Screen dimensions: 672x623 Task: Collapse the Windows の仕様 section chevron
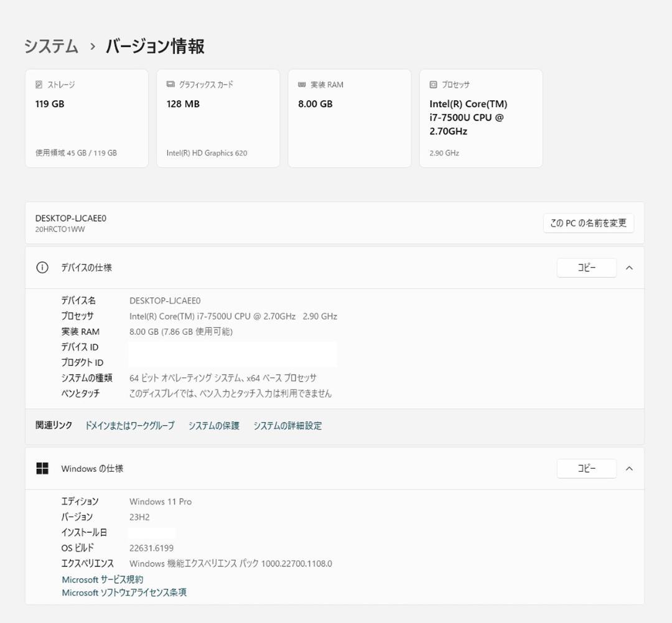(x=629, y=468)
